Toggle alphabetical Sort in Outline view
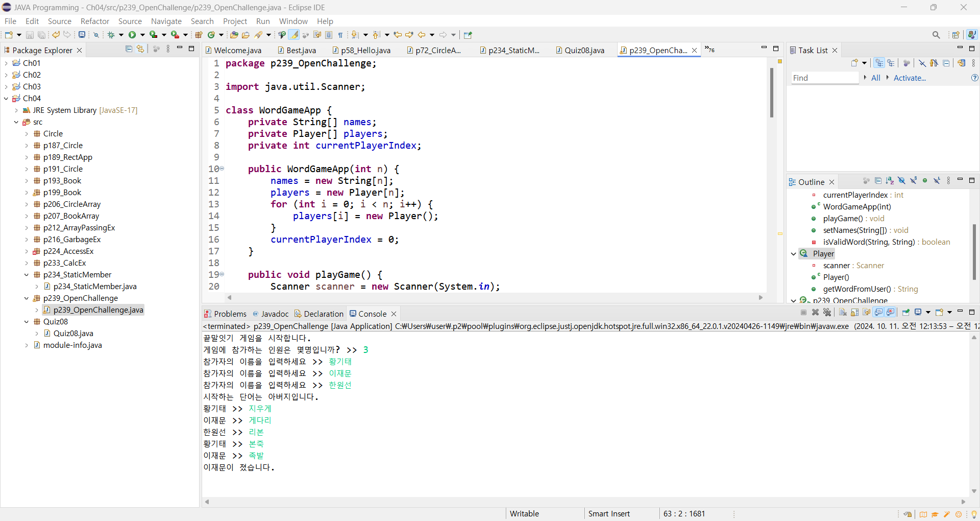Viewport: 980px width, 521px height. 890,181
